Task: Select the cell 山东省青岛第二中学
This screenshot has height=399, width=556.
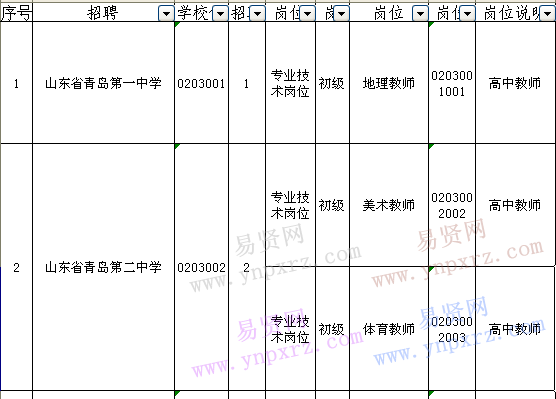Action: (103, 267)
